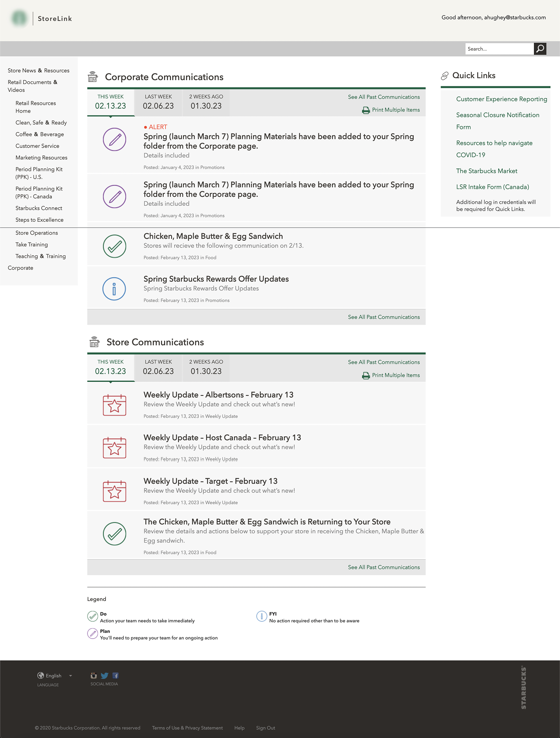Screen dimensions: 560x738
Task: Open Steps to Excellence sidebar item
Action: pyautogui.click(x=40, y=220)
